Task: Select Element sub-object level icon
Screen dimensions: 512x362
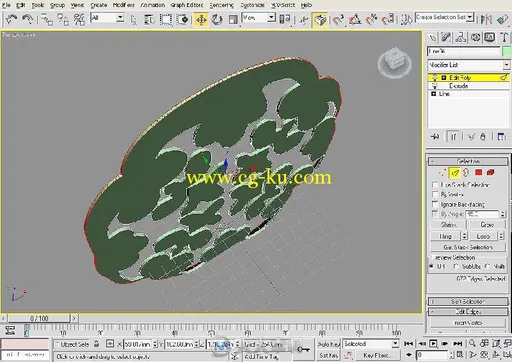Action: tap(490, 173)
